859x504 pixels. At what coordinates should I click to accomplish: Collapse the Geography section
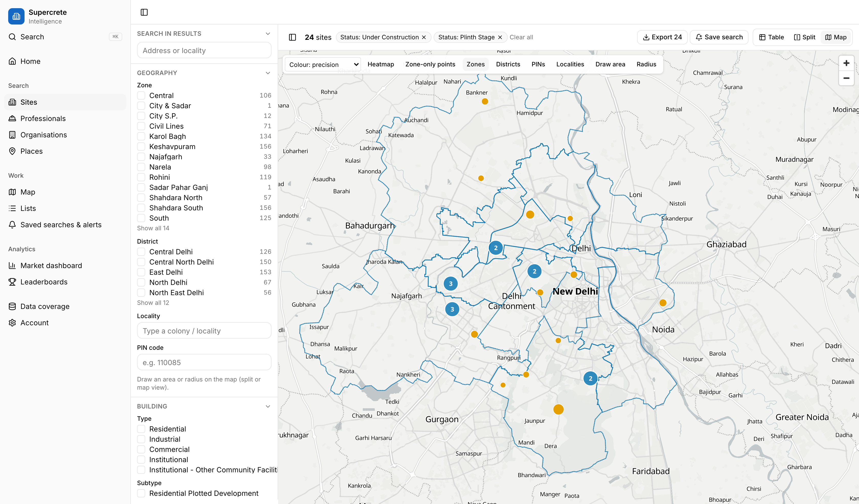point(268,73)
